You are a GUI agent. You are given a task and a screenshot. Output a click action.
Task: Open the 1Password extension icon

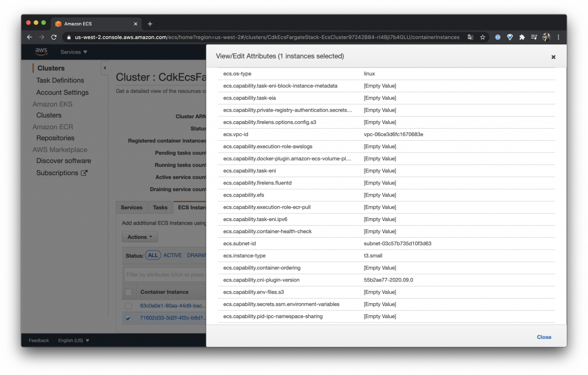tap(498, 37)
